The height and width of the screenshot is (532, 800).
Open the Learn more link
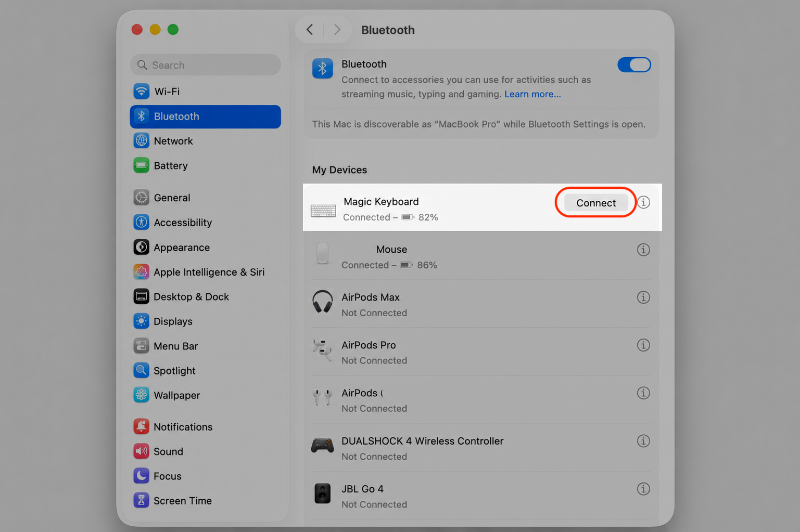click(x=532, y=94)
